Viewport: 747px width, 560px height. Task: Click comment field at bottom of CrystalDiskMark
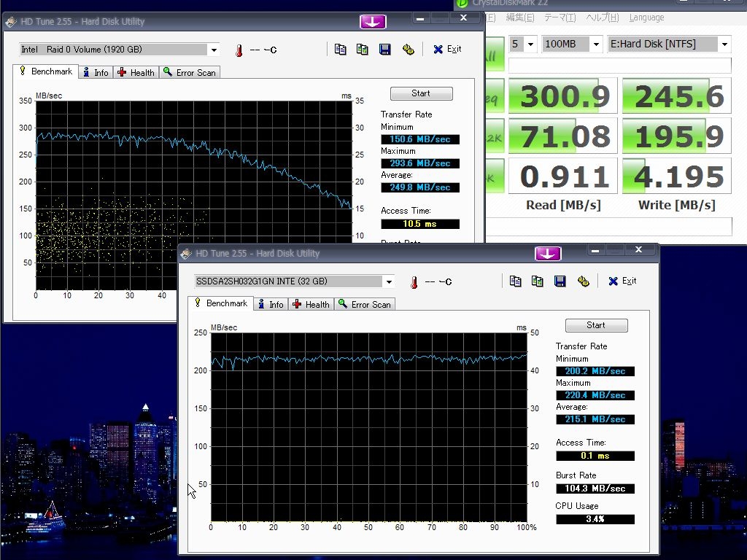coord(608,226)
